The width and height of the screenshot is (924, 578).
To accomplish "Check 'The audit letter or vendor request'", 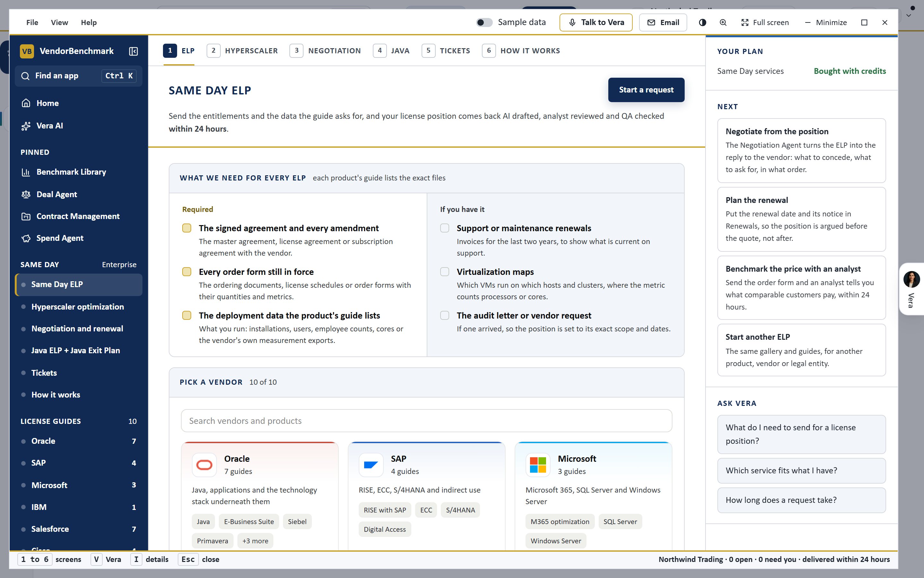I will [445, 315].
